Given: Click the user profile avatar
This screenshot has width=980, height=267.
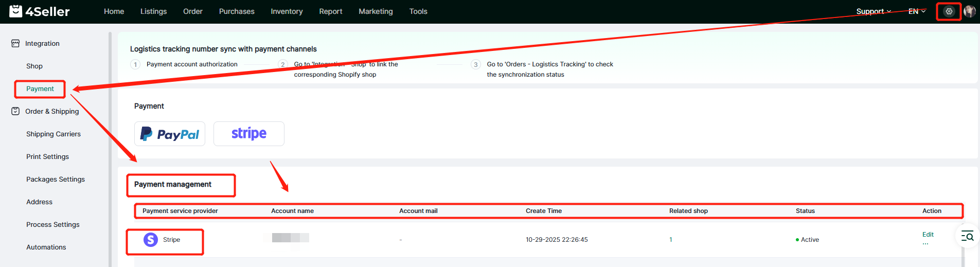Looking at the screenshot, I should click(x=970, y=11).
